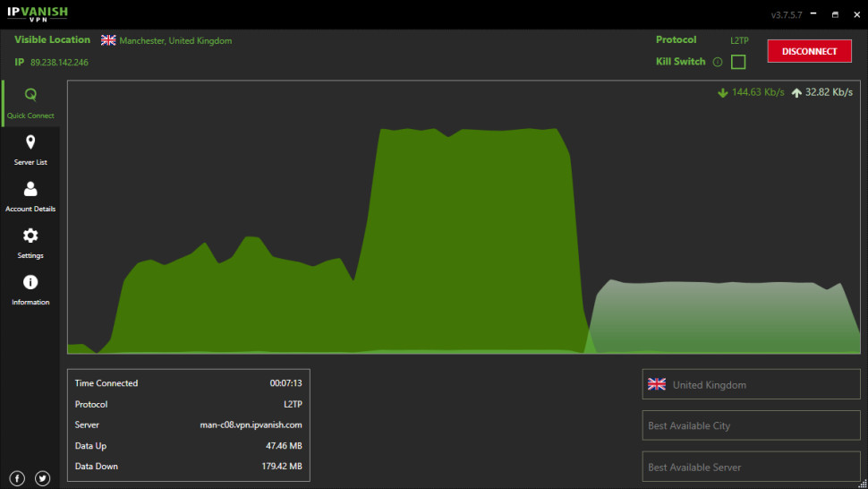Select the Account Details label

(x=30, y=209)
